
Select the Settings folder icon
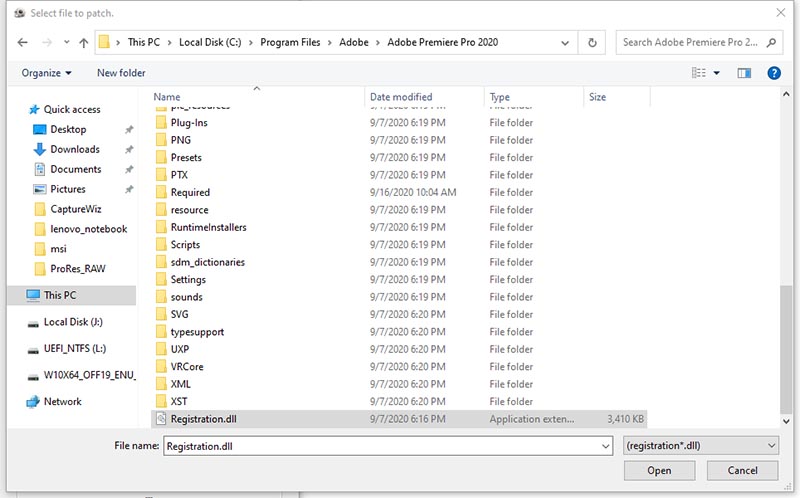161,279
